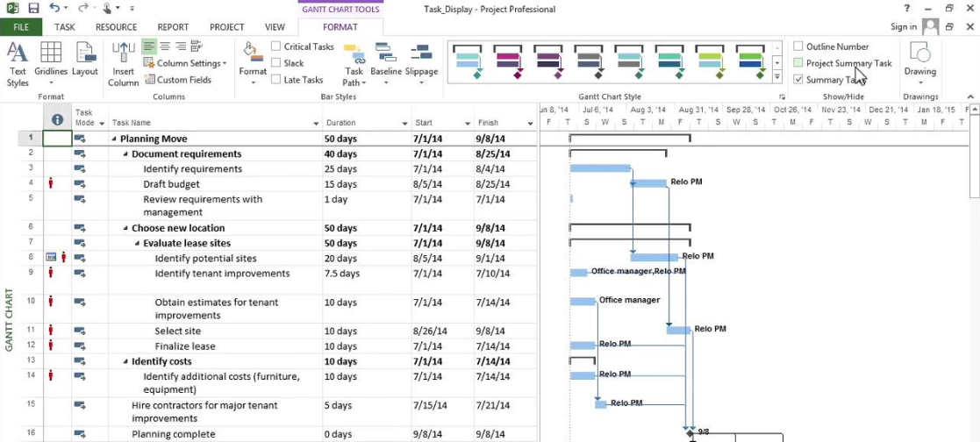Screen dimensions: 980x442
Task: Check the Outline Number checkbox
Action: pos(798,46)
